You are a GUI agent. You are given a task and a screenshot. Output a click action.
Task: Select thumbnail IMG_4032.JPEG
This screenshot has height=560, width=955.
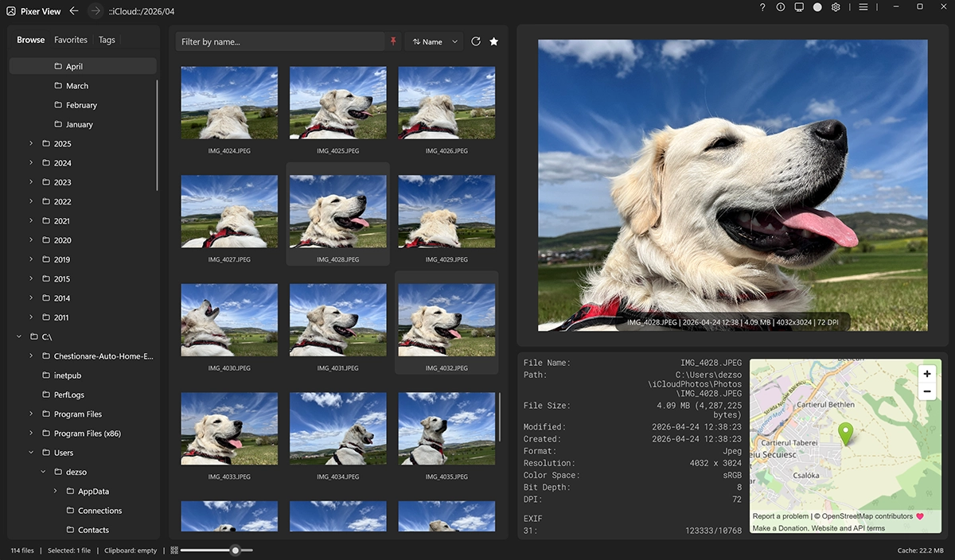[446, 320]
